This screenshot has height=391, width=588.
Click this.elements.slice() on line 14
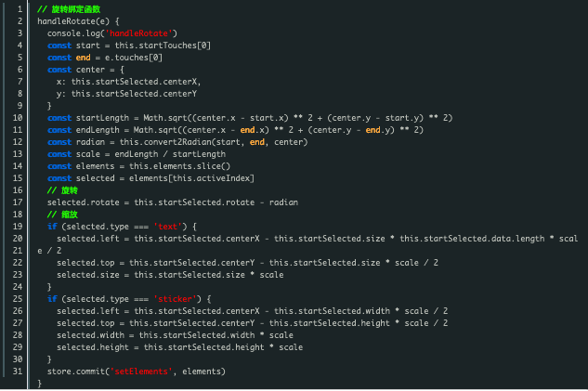[x=179, y=166]
